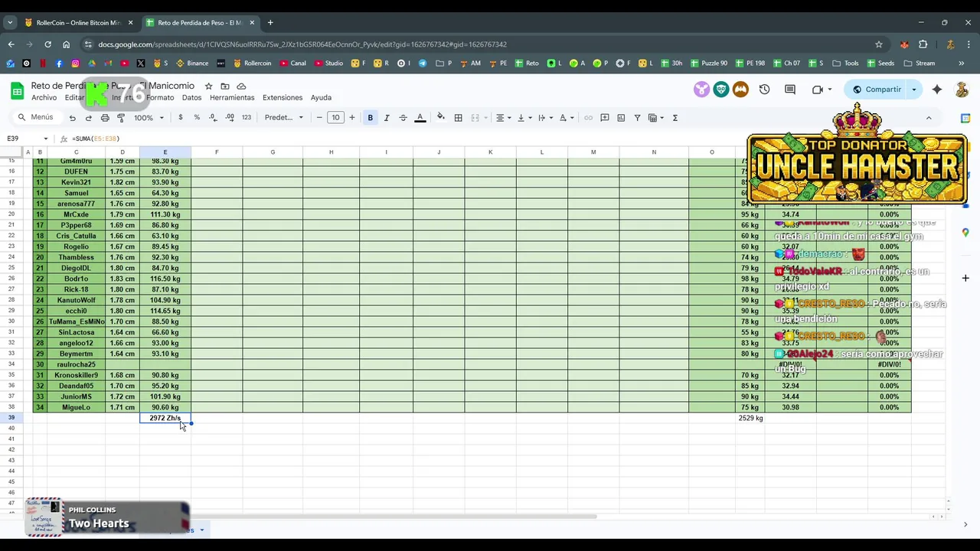Viewport: 980px width, 551px height.
Task: Insert link with chain icon
Action: 588,118
